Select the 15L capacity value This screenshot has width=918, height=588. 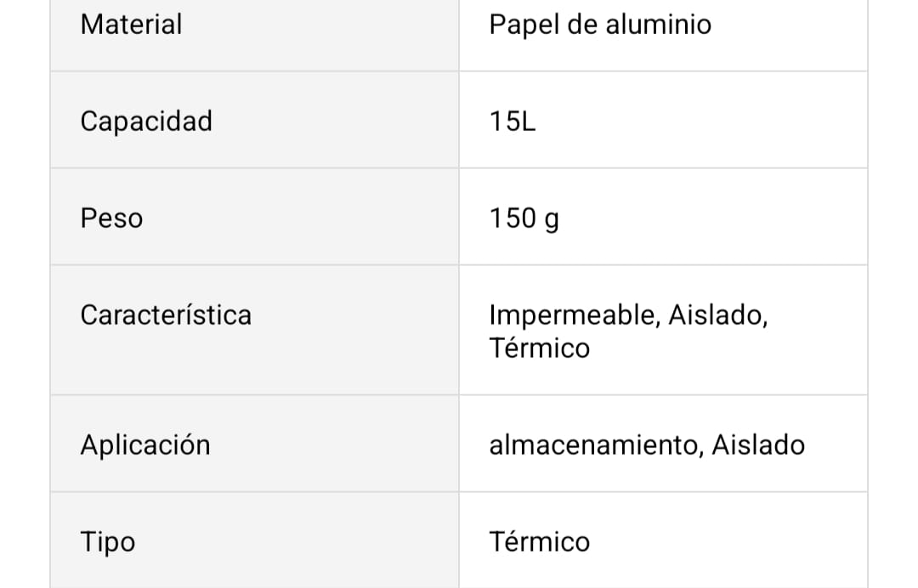[x=513, y=121]
